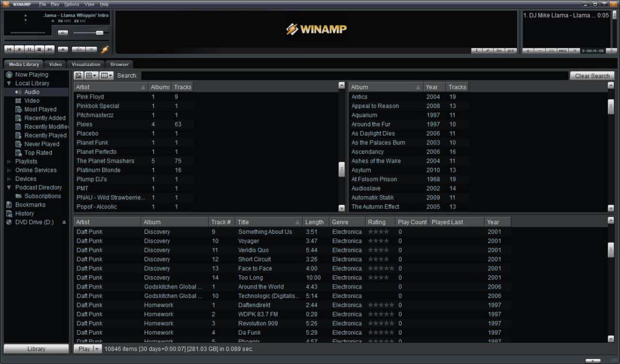Select the Video library view
The height and width of the screenshot is (364, 620).
[x=32, y=101]
